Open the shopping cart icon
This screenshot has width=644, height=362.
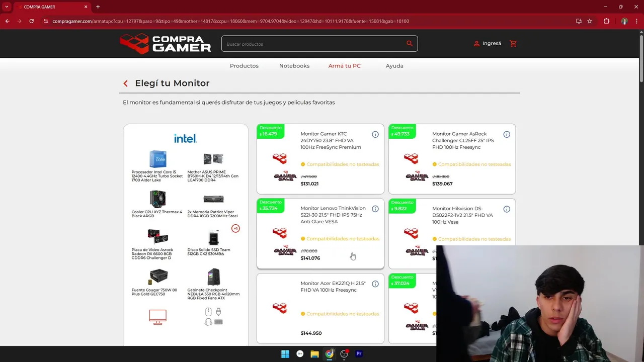[x=513, y=44]
